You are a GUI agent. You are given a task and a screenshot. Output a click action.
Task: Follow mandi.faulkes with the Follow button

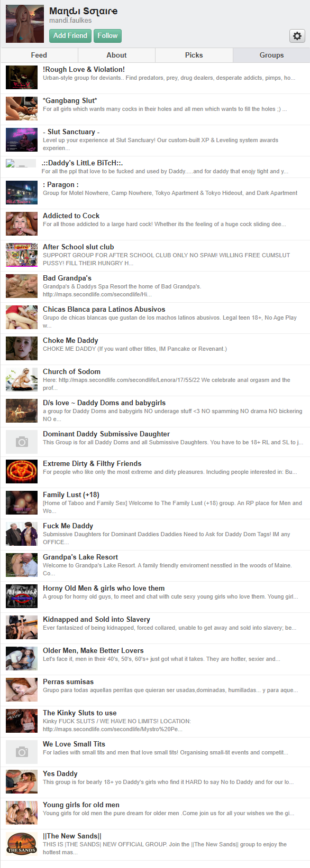pyautogui.click(x=107, y=36)
